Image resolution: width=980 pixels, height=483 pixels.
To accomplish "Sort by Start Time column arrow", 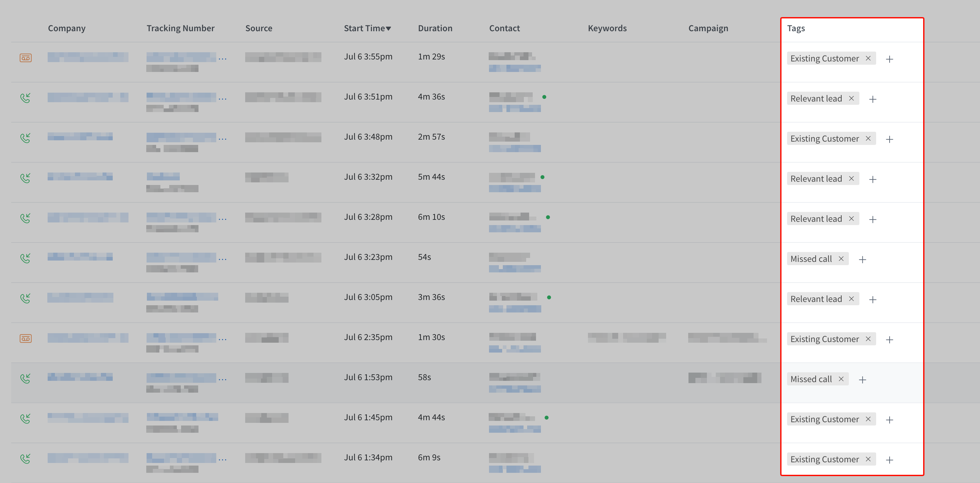I will click(x=388, y=29).
